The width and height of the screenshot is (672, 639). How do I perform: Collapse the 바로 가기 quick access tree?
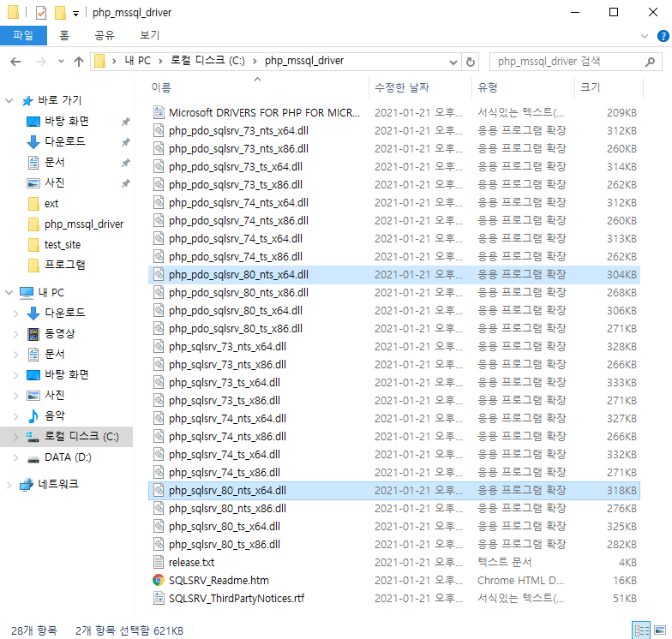pyautogui.click(x=9, y=101)
